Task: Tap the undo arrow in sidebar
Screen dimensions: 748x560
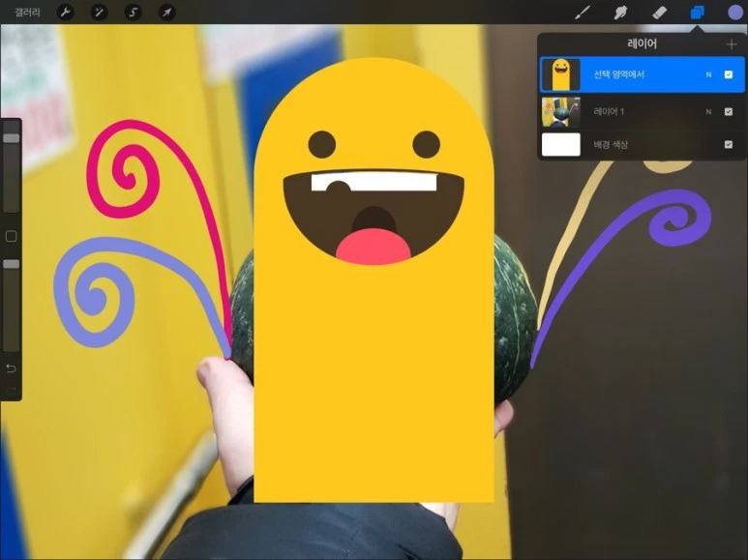Action: [11, 368]
